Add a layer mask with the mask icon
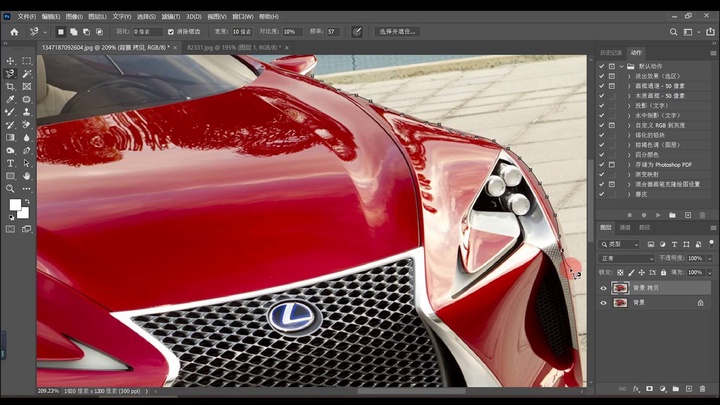 click(x=649, y=388)
